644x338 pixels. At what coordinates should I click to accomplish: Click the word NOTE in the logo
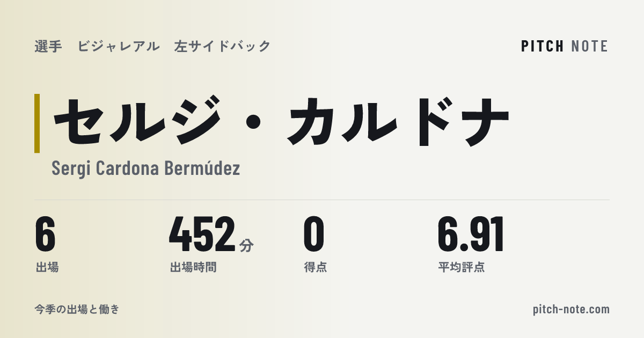tap(590, 46)
